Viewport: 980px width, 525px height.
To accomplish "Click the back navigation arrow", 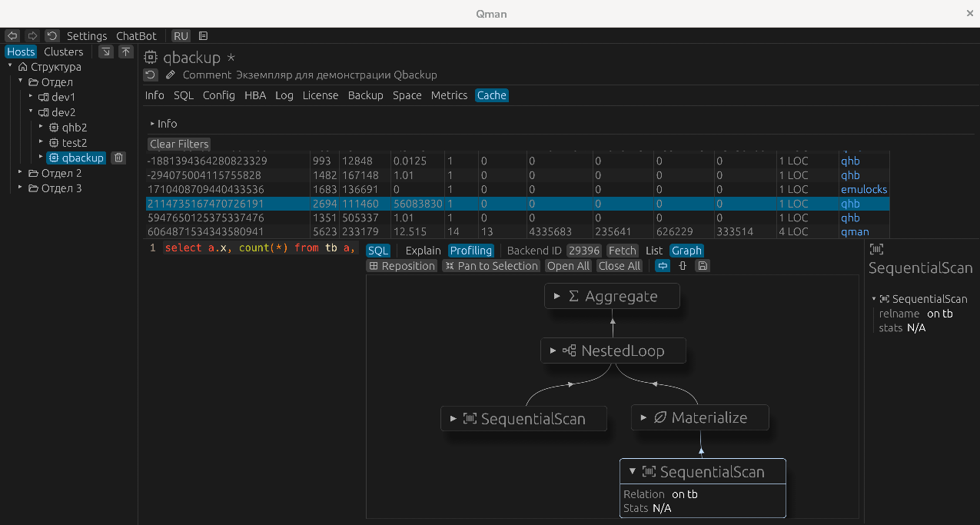I will (x=12, y=35).
